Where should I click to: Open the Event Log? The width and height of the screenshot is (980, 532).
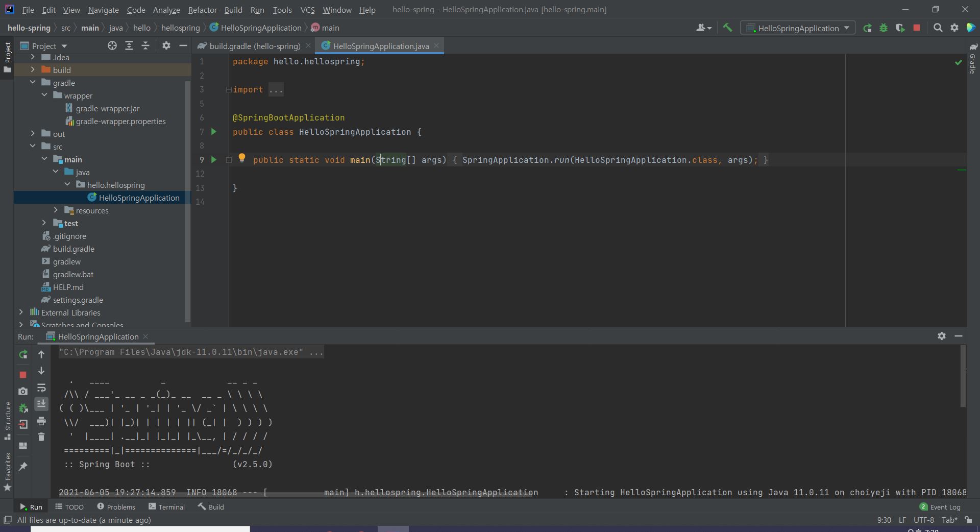[x=940, y=506]
